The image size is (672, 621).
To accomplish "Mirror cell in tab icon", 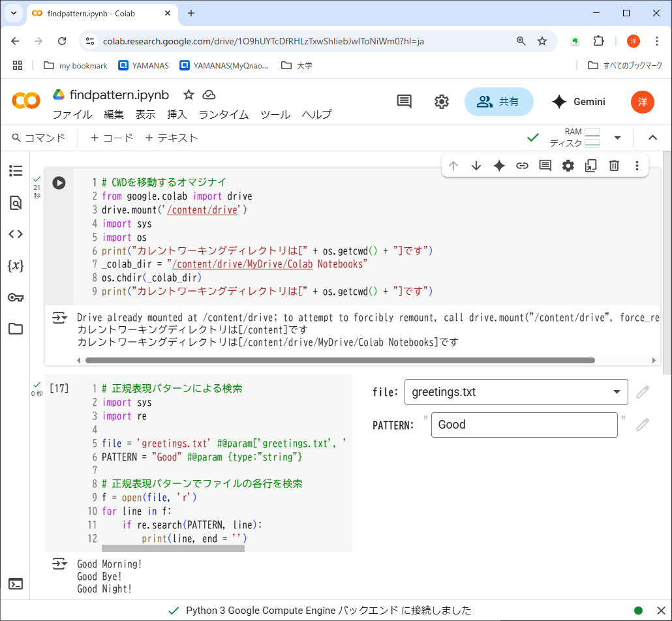I will [591, 166].
